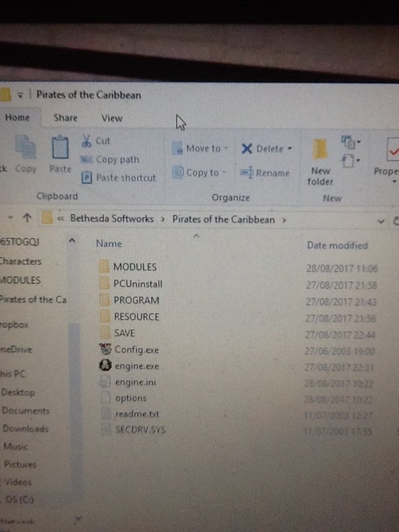Click Bethesda Softworks breadcrumb
Viewport: 399px width, 532px height.
pyautogui.click(x=112, y=218)
